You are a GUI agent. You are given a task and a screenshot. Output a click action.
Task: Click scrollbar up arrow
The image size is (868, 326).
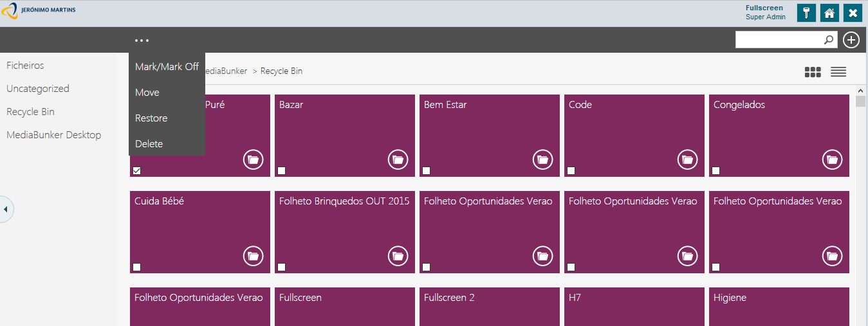861,91
